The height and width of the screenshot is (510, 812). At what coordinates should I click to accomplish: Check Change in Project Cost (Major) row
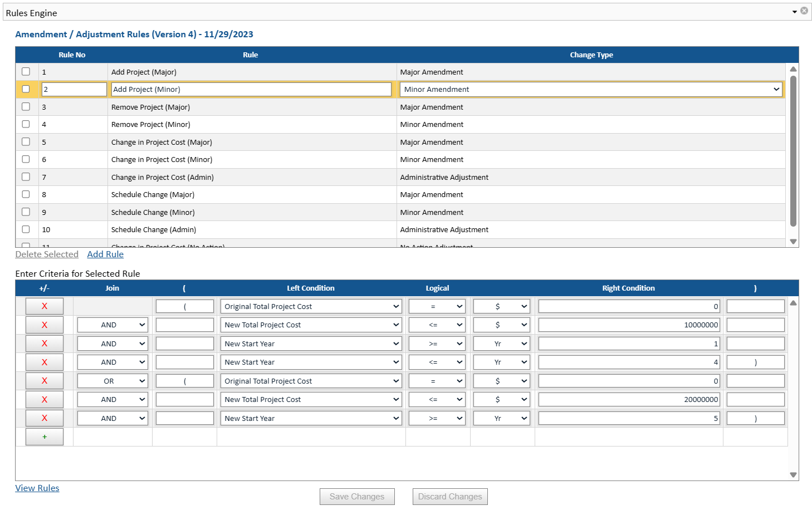pyautogui.click(x=26, y=141)
